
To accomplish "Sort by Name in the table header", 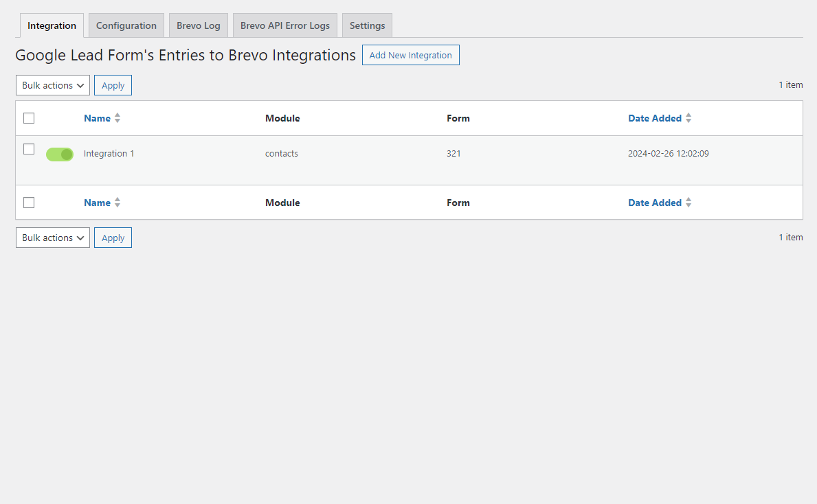I will click(x=98, y=118).
